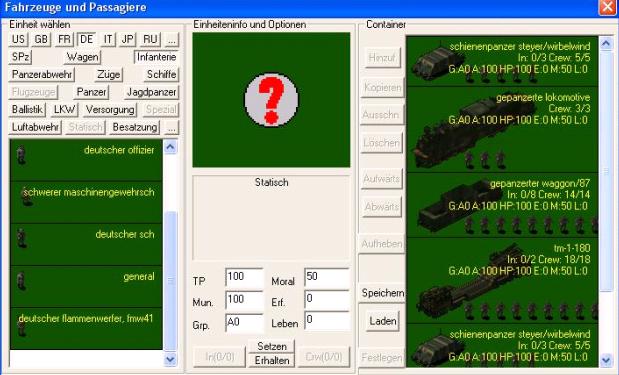
Task: Click the unit list scrollbar thumb
Action: click(170, 281)
